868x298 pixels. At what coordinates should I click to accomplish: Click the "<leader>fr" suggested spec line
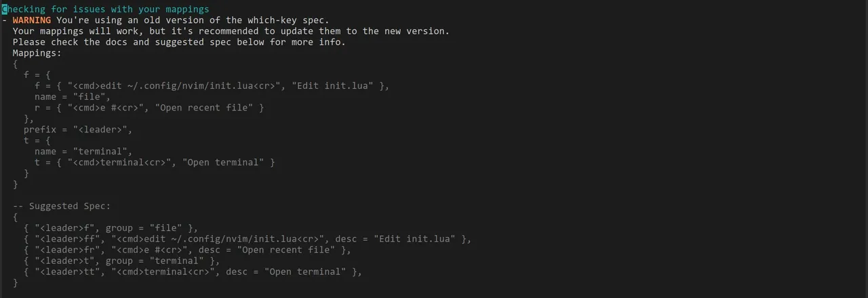click(187, 249)
